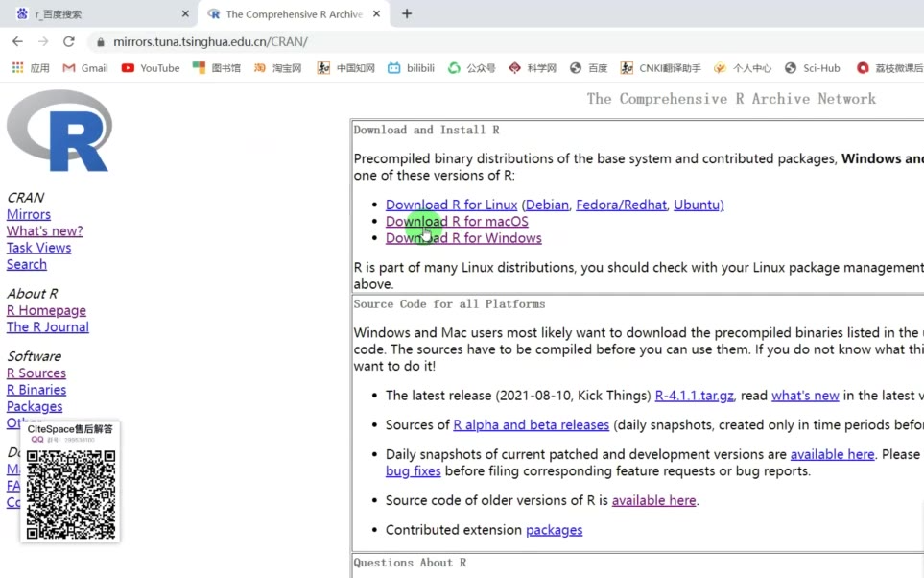Open contributed extension packages link

(554, 530)
